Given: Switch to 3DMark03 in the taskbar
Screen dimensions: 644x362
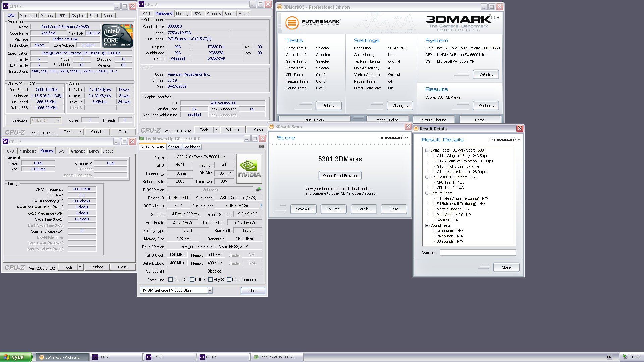Looking at the screenshot, I should pyautogui.click(x=62, y=357).
